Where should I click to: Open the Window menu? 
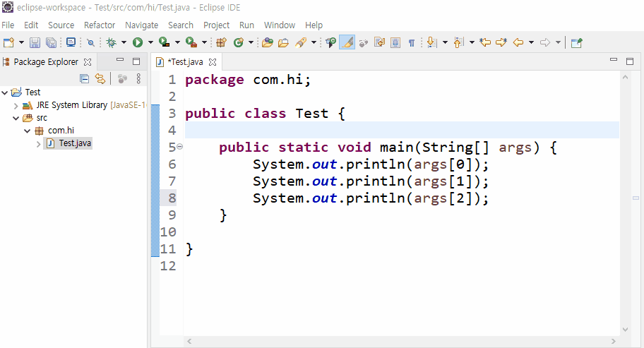click(280, 25)
